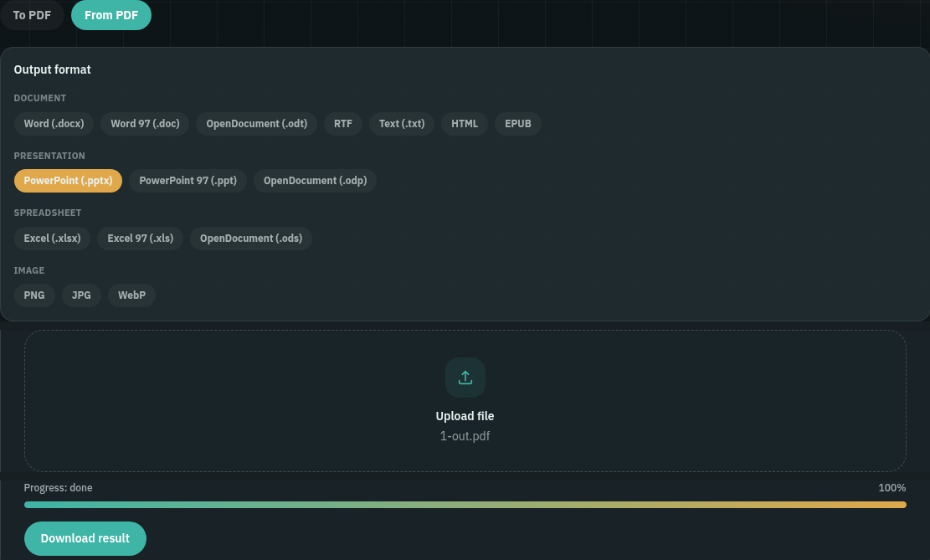Click the Download result button

click(85, 538)
